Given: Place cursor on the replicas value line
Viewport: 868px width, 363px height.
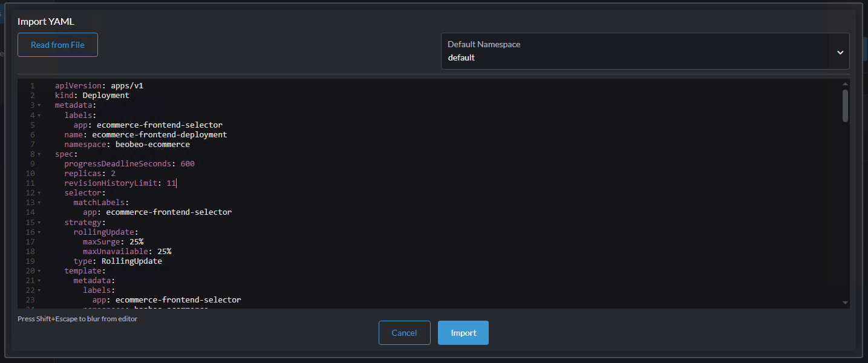Looking at the screenshot, I should 113,174.
